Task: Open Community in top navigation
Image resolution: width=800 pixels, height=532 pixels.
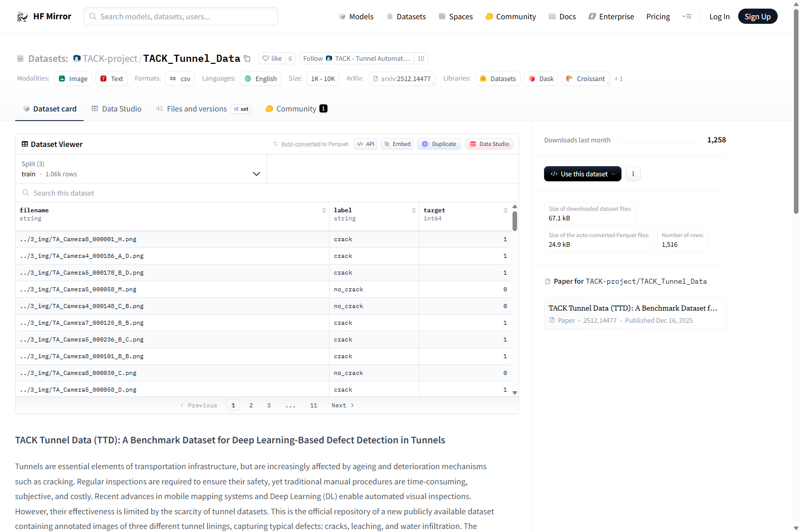Action: coord(511,16)
